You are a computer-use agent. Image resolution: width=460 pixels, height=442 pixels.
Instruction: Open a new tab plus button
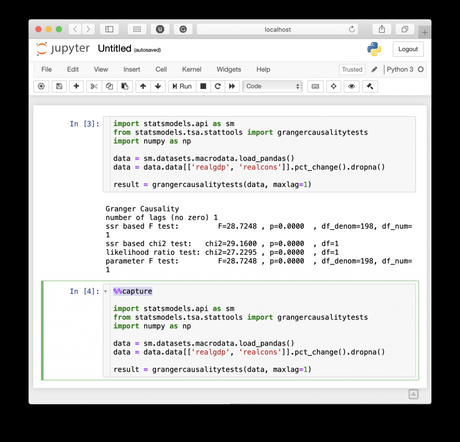click(x=425, y=32)
